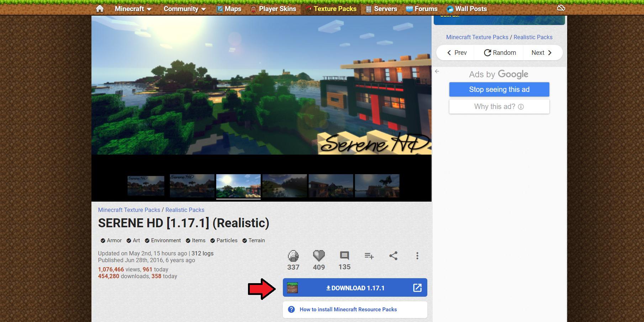Click the home icon in the navbar
644x322 pixels.
pyautogui.click(x=100, y=9)
